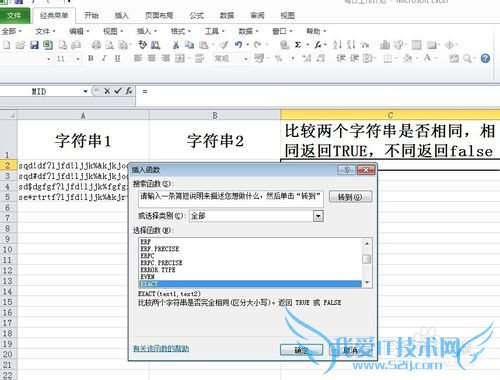The image size is (500, 380).
Task: Open the 文件 classic menu dropdown
Action: click(x=45, y=31)
